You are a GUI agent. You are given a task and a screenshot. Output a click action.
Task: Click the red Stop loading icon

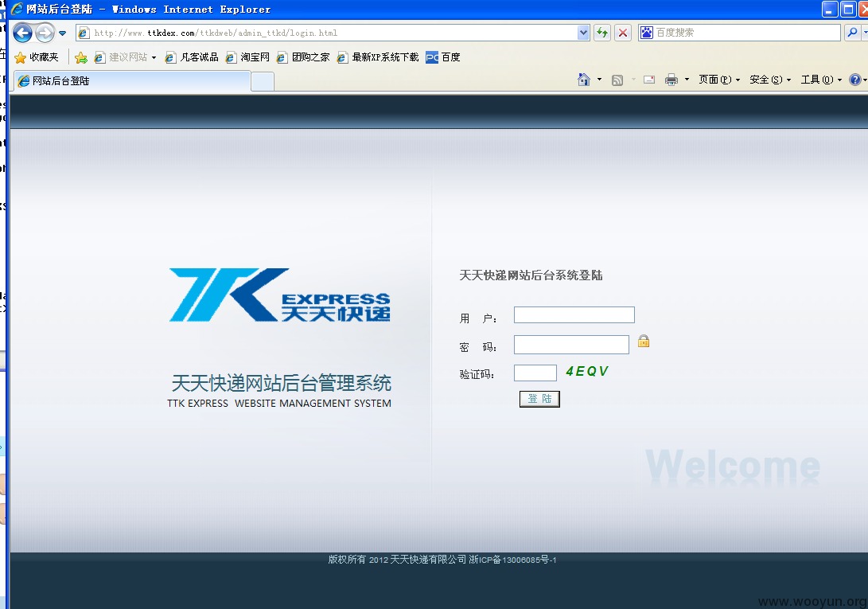[x=623, y=33]
